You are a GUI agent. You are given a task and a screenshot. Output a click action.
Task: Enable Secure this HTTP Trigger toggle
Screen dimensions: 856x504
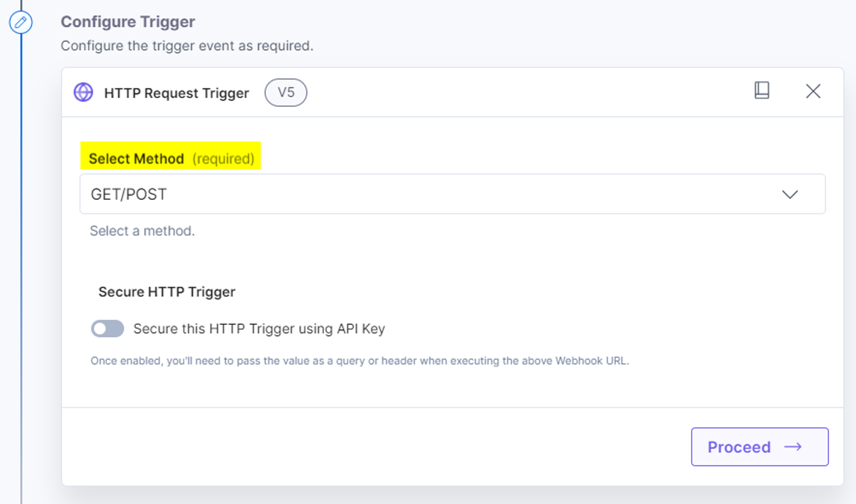click(x=107, y=328)
